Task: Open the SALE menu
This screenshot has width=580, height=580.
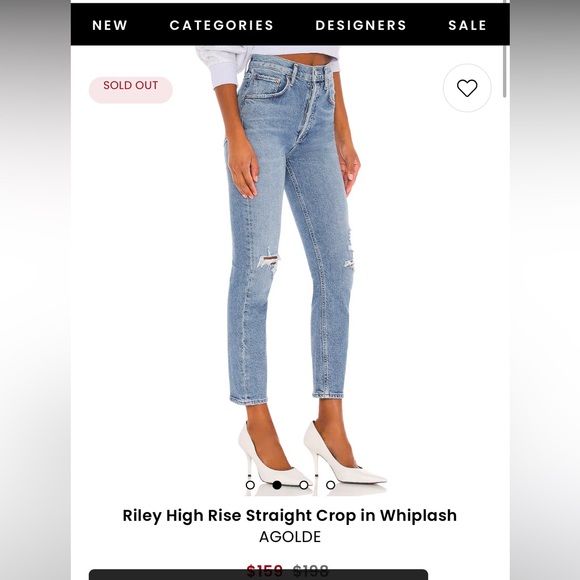Action: pyautogui.click(x=467, y=25)
